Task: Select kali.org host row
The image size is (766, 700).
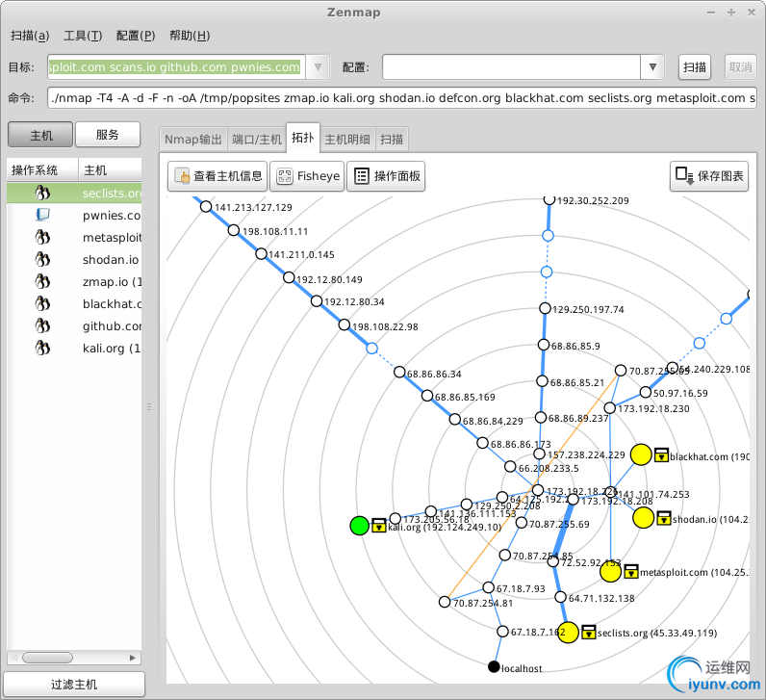Action: pos(74,348)
